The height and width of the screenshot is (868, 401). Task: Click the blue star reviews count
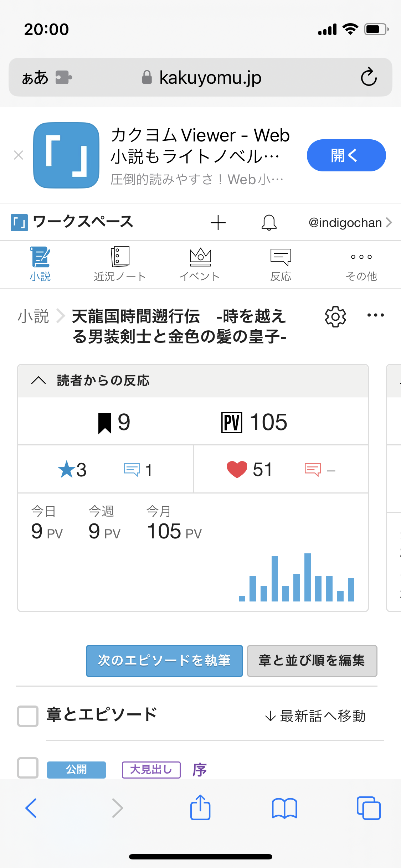(x=72, y=469)
